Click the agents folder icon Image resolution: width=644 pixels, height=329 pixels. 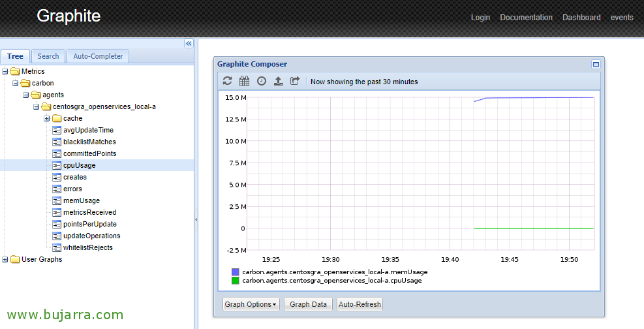pyautogui.click(x=36, y=95)
